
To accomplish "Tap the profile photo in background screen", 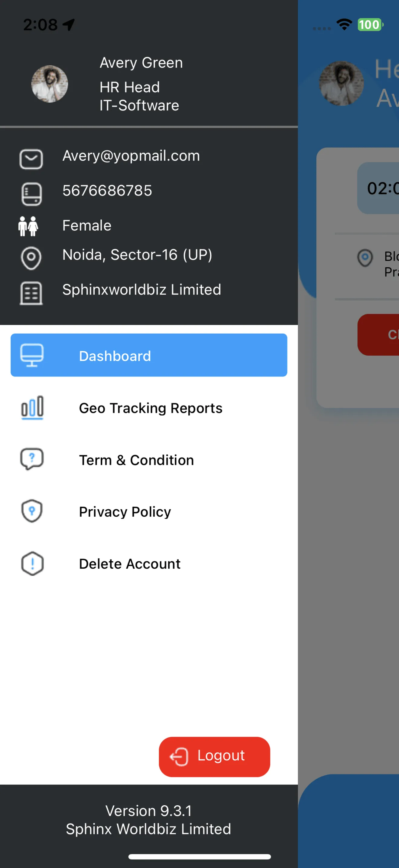I will [x=341, y=83].
